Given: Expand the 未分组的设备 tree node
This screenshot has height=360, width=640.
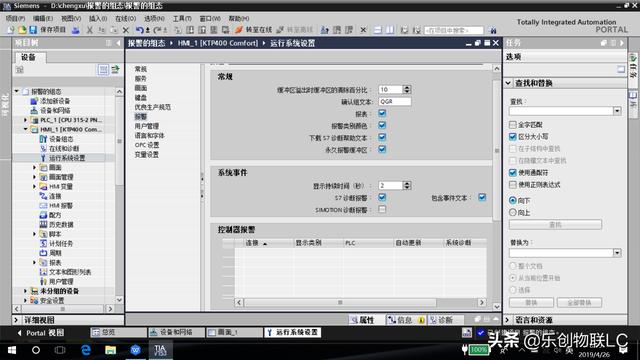Looking at the screenshot, I should click(x=25, y=291).
